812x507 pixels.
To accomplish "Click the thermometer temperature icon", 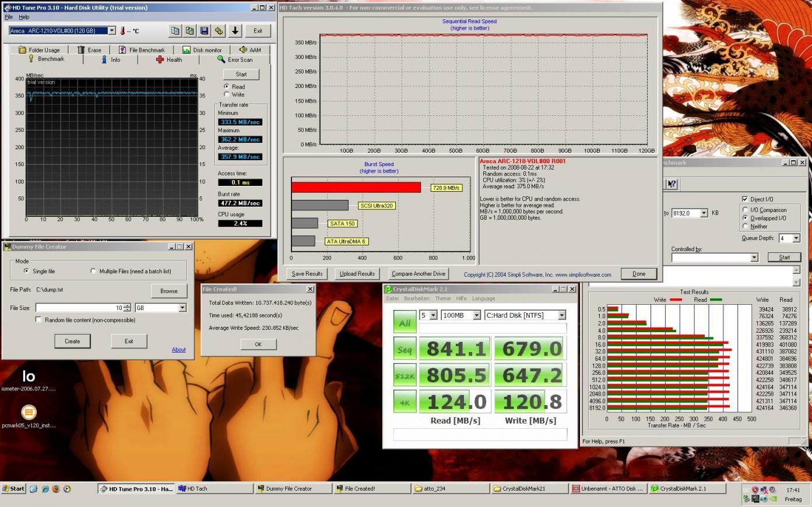I will click(x=122, y=31).
